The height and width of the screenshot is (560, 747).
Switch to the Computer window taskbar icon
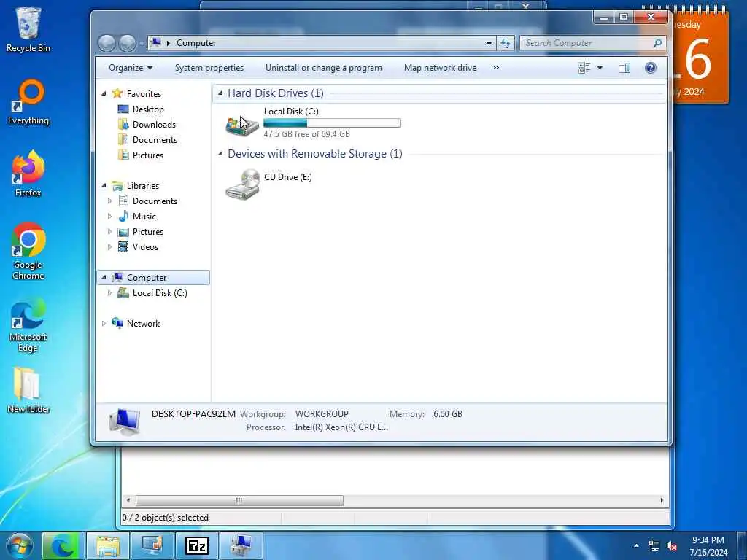(241, 545)
